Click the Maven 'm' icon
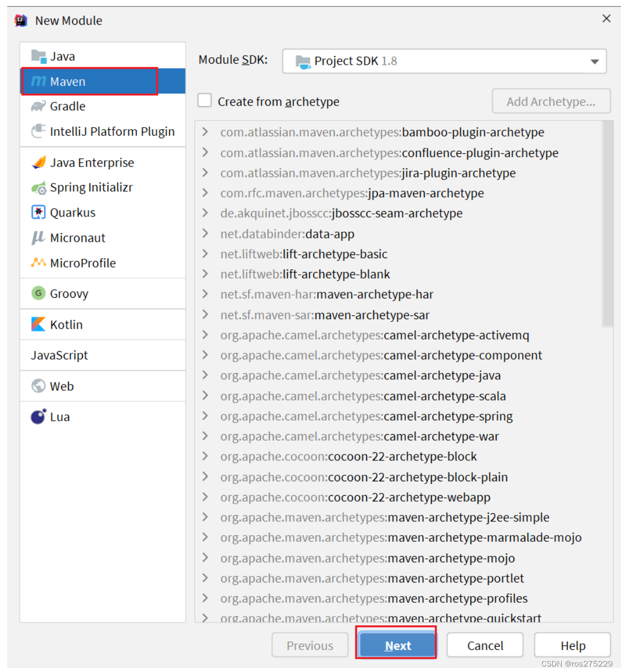The height and width of the screenshot is (672, 621). [x=38, y=81]
